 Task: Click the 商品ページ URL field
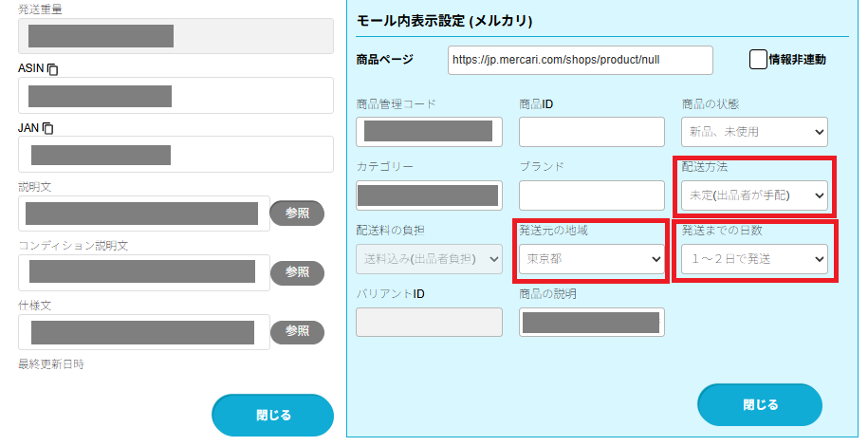pyautogui.click(x=580, y=60)
